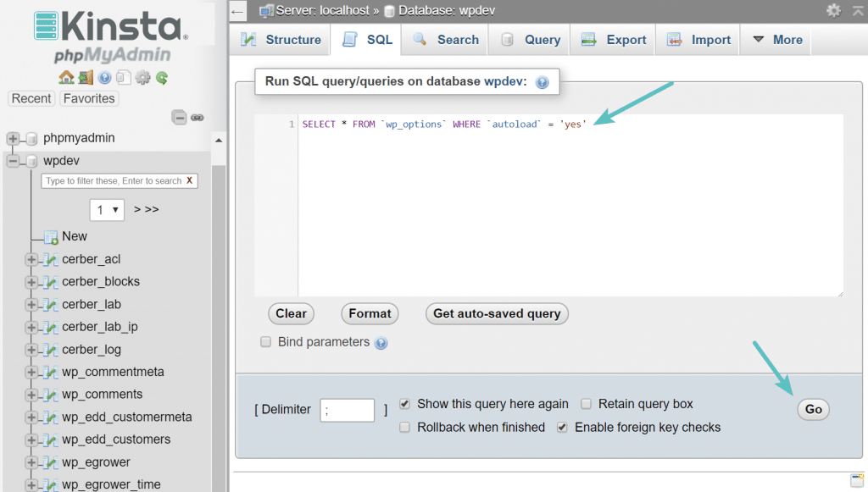
Task: Open navigation panel settings gear icon
Action: (142, 78)
